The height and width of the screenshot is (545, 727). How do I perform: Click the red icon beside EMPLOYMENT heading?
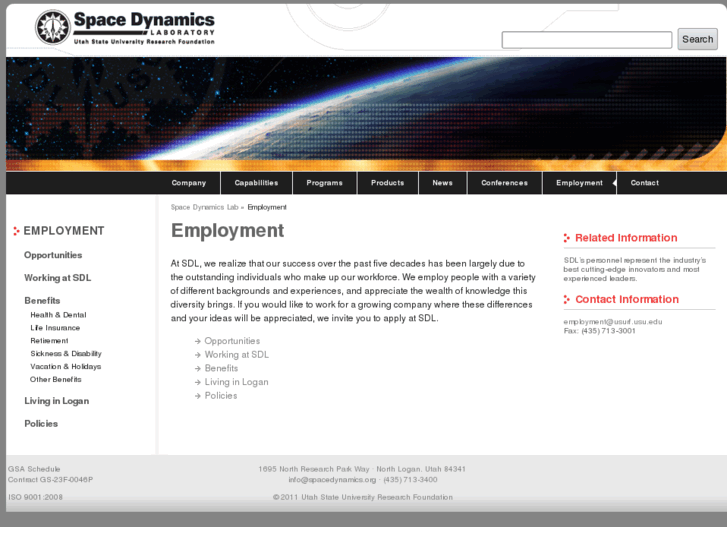[16, 231]
